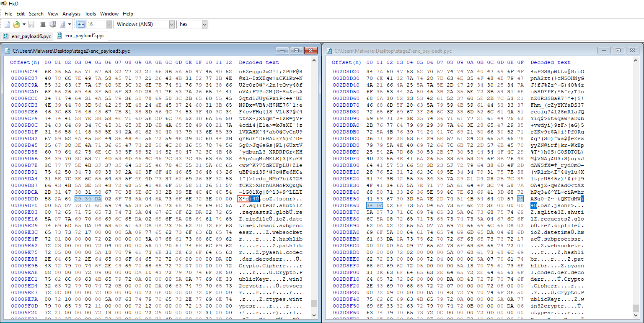Open the bytes per row '16' combo box
644x323 pixels.
pyautogui.click(x=99, y=24)
